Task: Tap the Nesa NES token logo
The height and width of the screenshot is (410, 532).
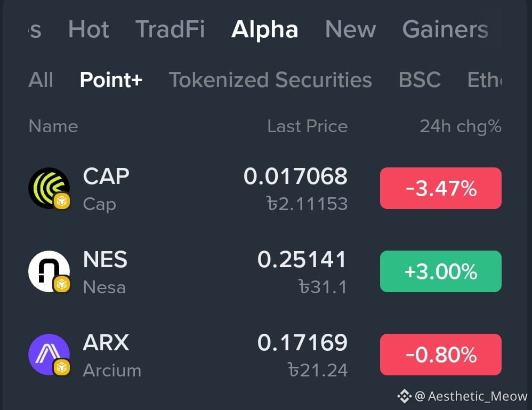Action: [x=49, y=271]
